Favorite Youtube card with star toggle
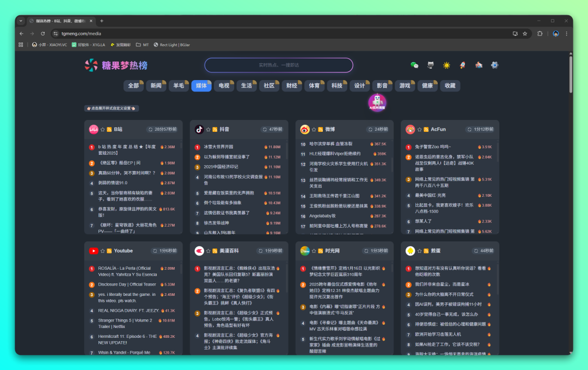Viewport: 588px width, 370px height. click(102, 251)
